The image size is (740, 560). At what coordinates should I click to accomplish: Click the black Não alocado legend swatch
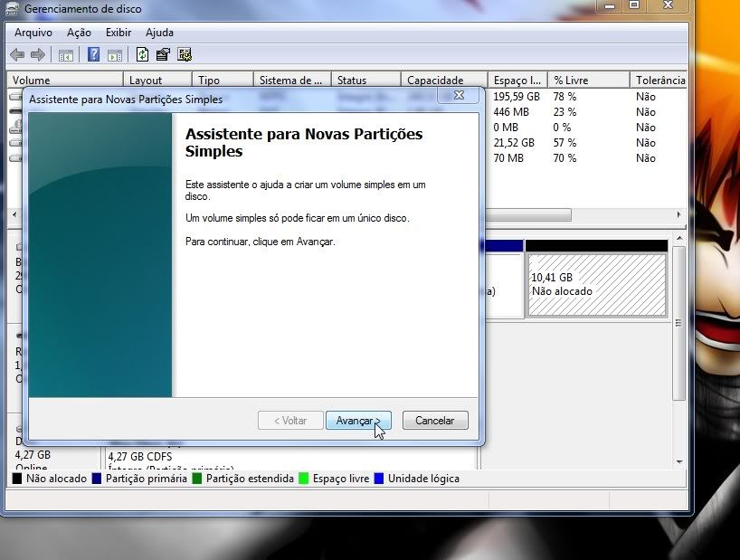click(17, 479)
